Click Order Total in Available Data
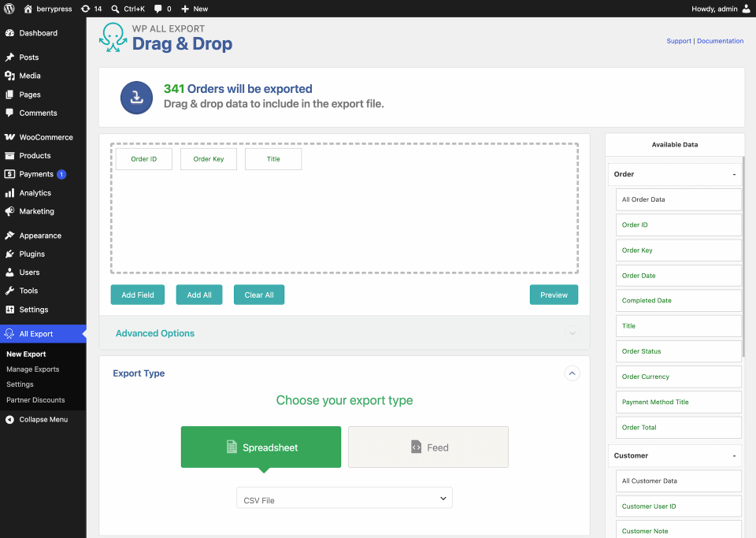This screenshot has height=538, width=756. pos(678,428)
